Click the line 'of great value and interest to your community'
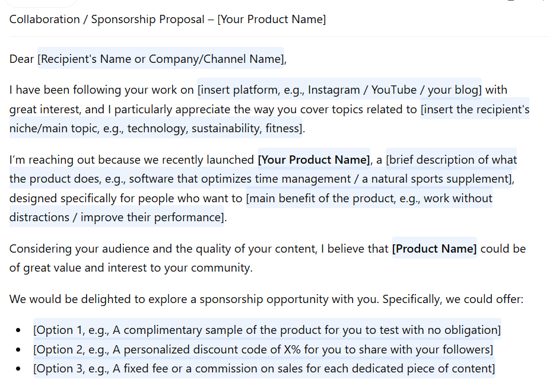 tap(131, 267)
